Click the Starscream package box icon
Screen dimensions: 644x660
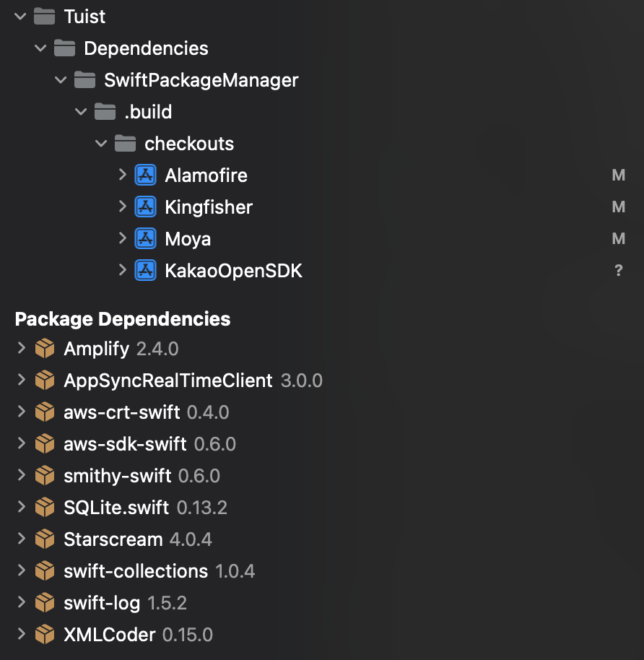(45, 539)
